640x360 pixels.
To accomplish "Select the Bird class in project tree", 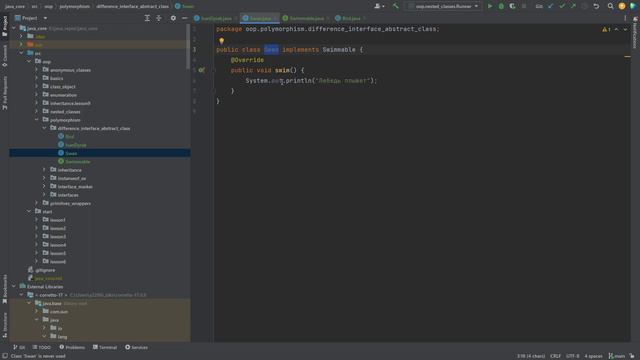I will point(70,137).
